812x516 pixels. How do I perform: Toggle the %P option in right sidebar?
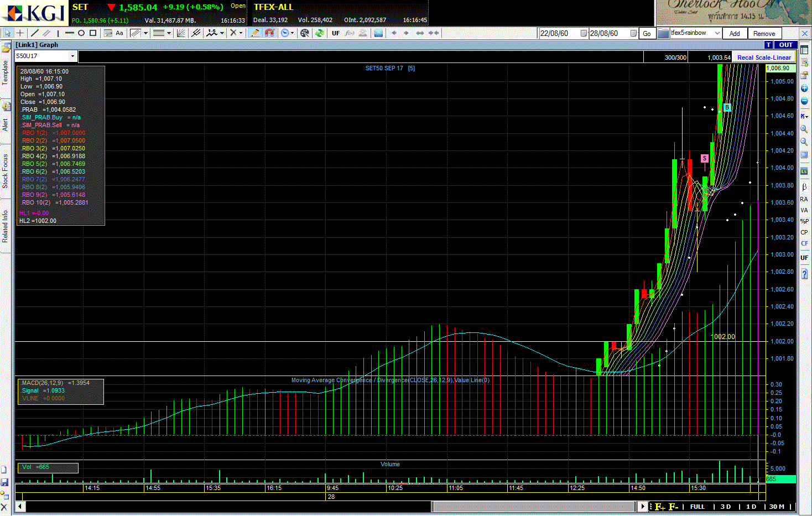(804, 221)
